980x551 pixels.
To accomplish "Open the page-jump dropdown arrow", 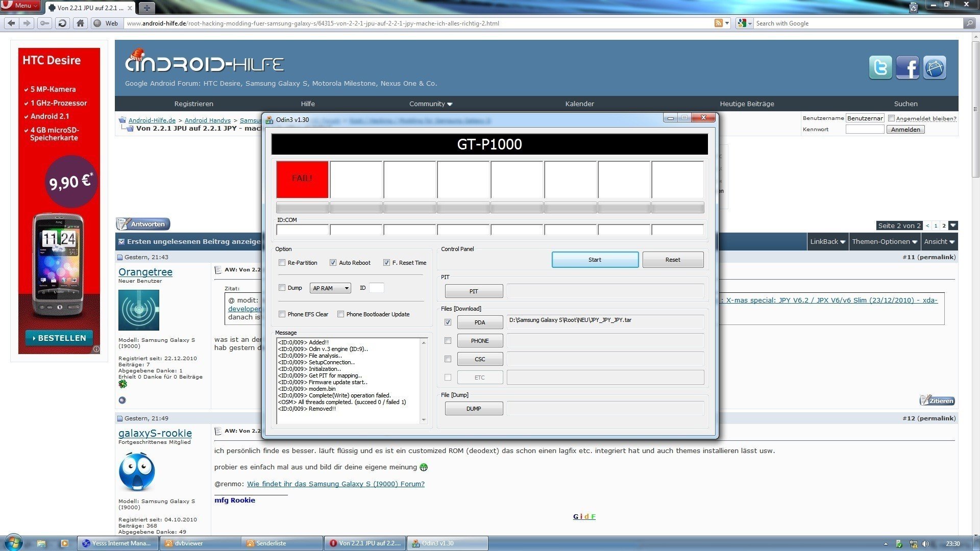I will 953,226.
